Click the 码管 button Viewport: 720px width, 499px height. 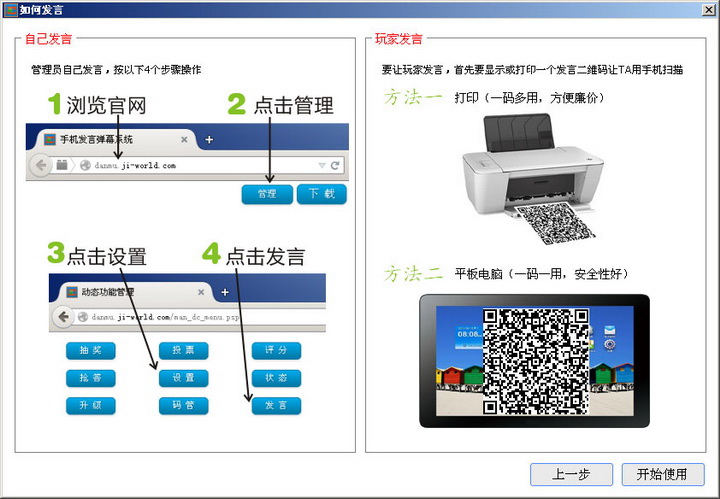click(x=183, y=405)
